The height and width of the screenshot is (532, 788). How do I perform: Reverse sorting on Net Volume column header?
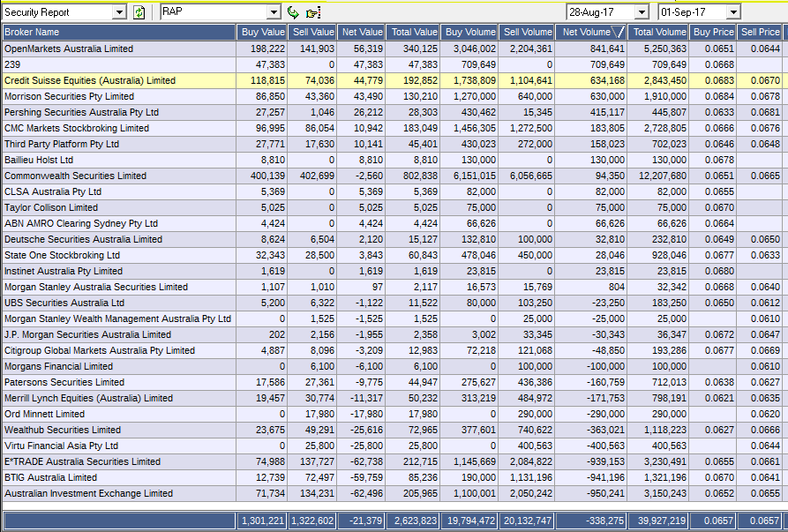tap(591, 32)
